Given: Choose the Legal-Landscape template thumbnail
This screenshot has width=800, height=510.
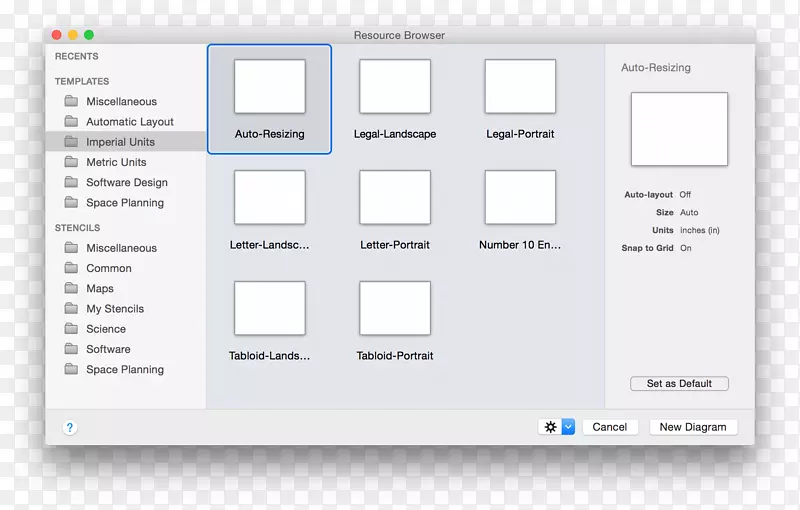Looking at the screenshot, I should point(395,87).
